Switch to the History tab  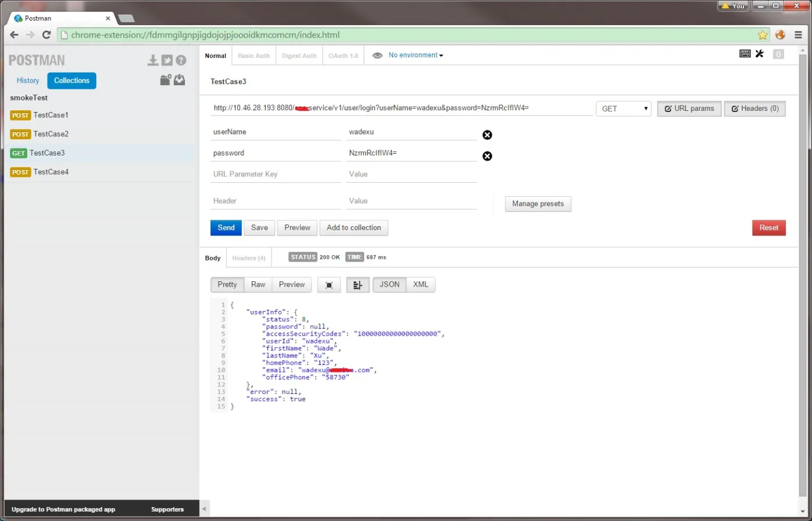click(x=28, y=81)
